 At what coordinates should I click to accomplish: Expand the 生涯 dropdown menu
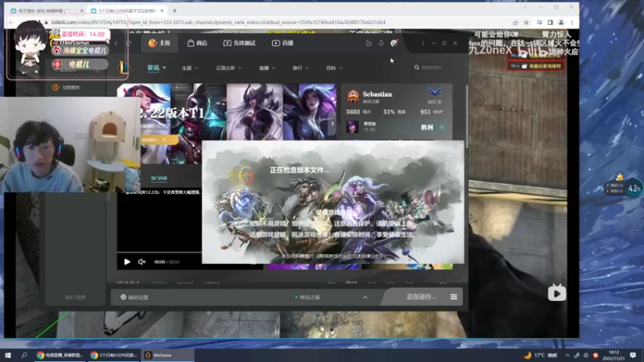[190, 68]
